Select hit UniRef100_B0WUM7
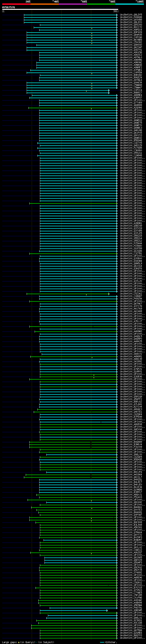The height and width of the screenshot is (644, 146). click(x=131, y=540)
